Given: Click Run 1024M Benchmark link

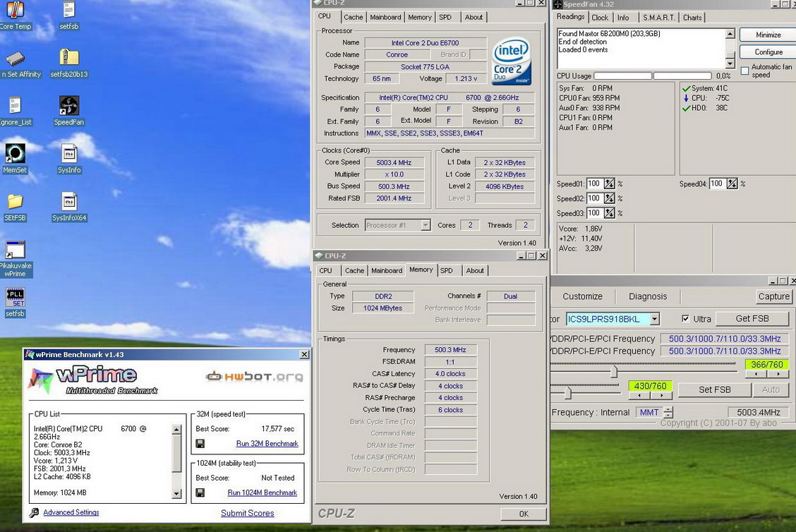Looking at the screenshot, I should (x=262, y=493).
